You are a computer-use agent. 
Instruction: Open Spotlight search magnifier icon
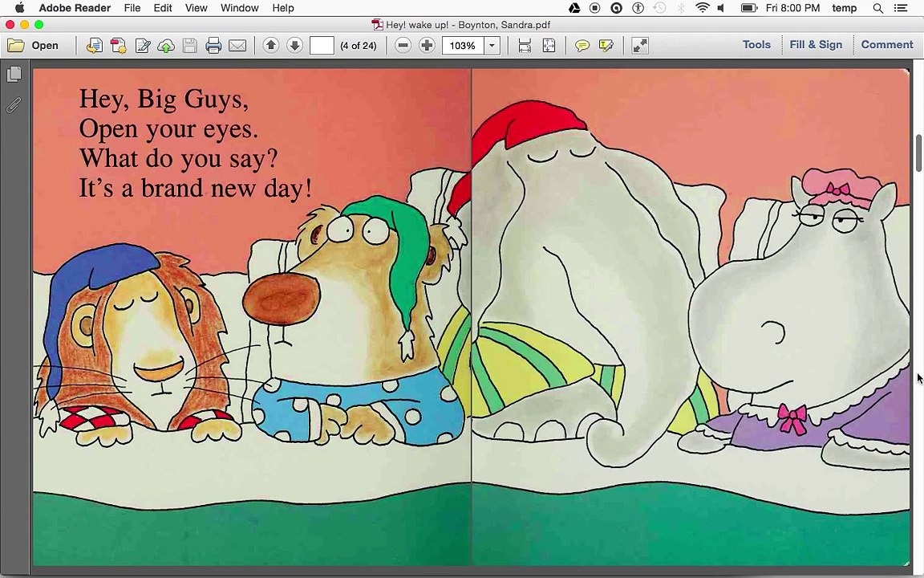[x=878, y=8]
